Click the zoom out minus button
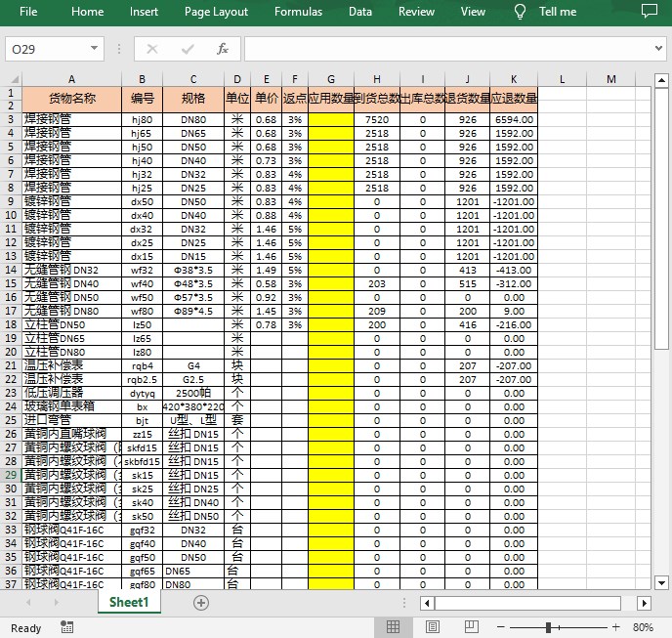 pos(500,627)
